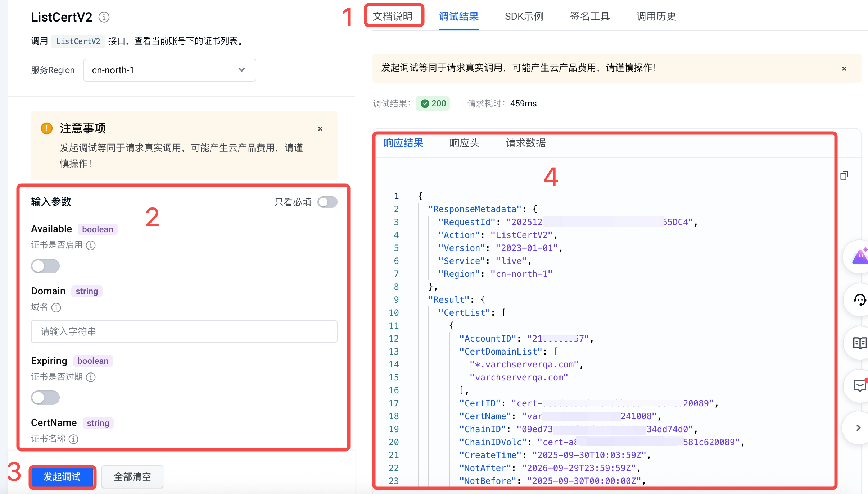Viewport: 868px width, 494px height.
Task: Click info icon beside 证书是否启用
Action: [x=91, y=245]
